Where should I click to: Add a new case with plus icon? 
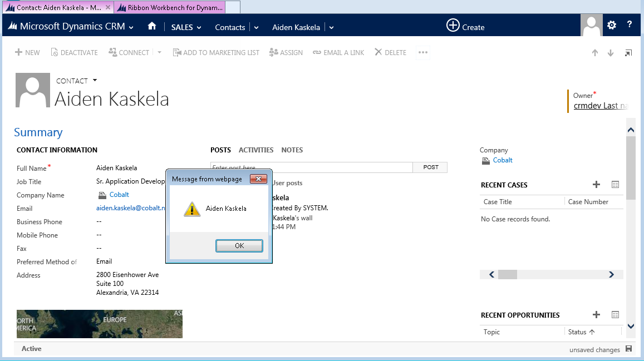(x=596, y=185)
